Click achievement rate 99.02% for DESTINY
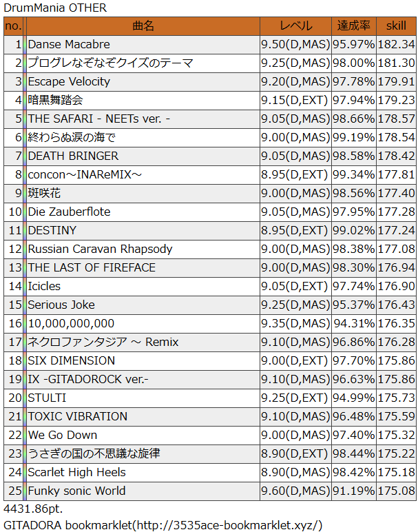 353,230
